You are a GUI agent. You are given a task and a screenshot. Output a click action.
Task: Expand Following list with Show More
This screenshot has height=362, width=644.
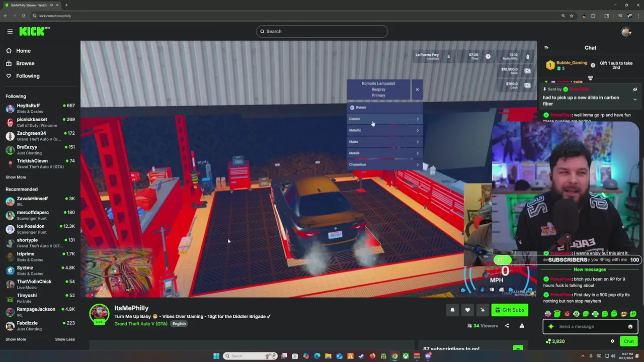16,177
